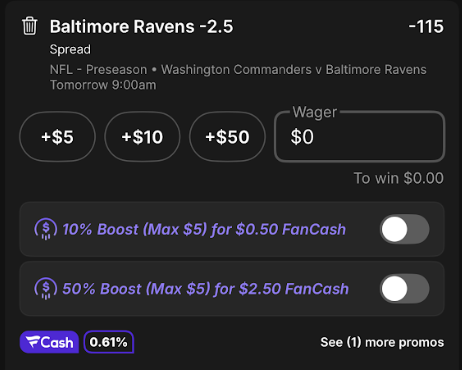The height and width of the screenshot is (370, 462).
Task: Select the 0.61% FanCash rate badge
Action: [x=108, y=342]
